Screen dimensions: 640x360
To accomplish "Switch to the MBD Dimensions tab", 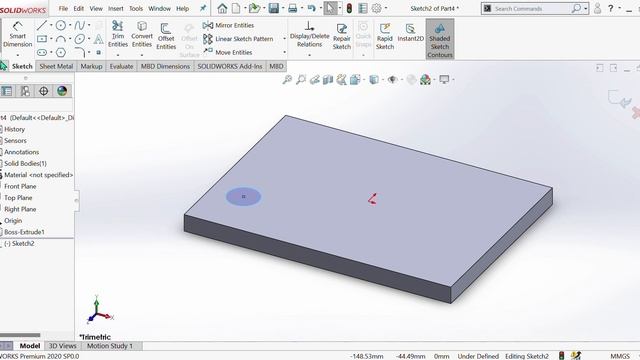I will coord(165,66).
